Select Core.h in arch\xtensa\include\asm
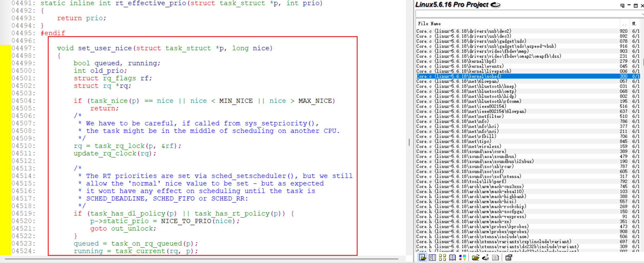The image size is (644, 263). tap(528, 237)
